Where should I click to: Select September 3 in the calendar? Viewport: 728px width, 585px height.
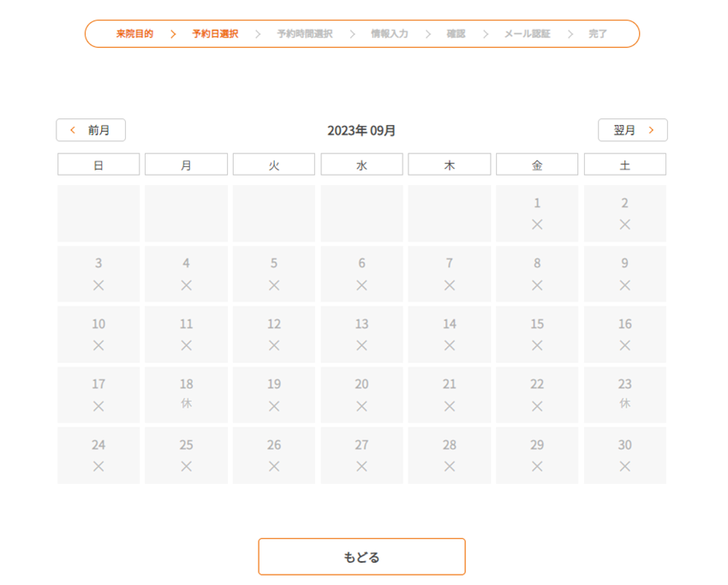coord(98,274)
